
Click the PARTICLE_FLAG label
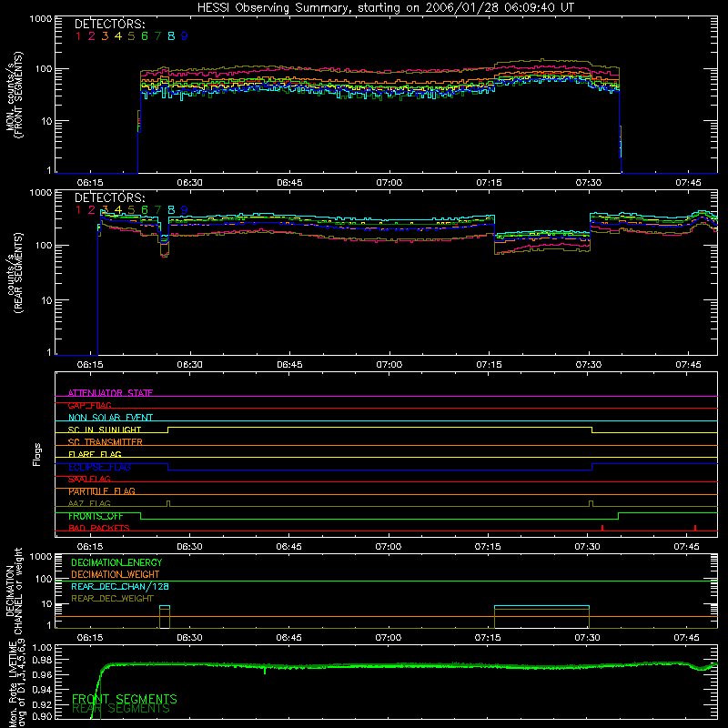point(102,491)
